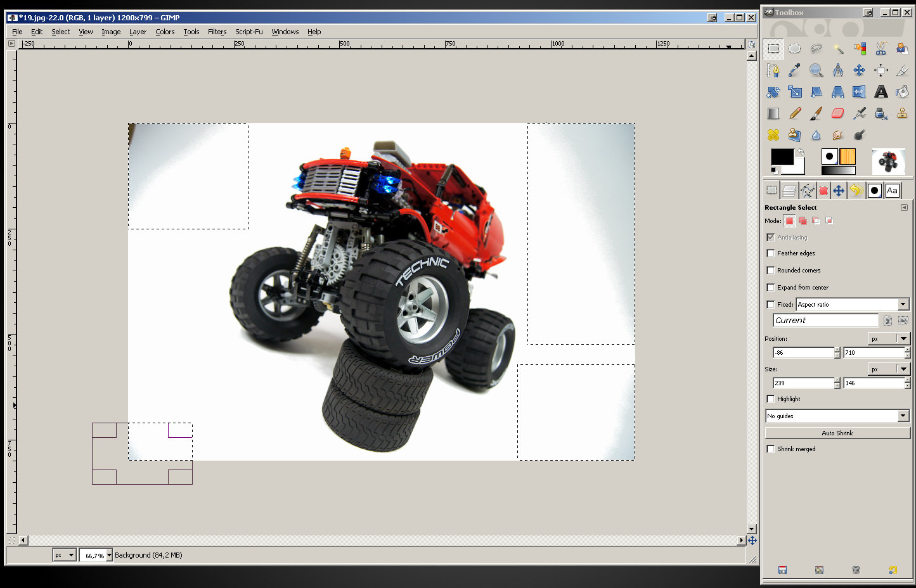Set selection mode to Add to selection
The width and height of the screenshot is (916, 588).
click(803, 220)
